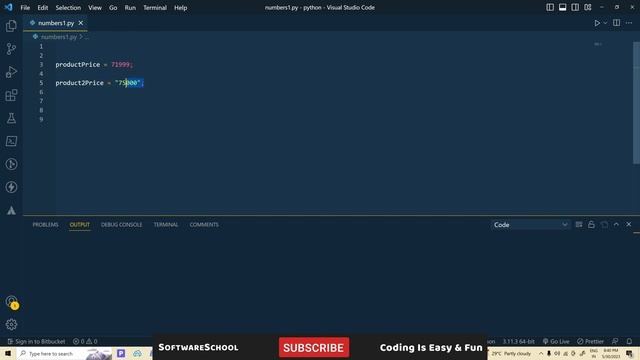This screenshot has height=360, width=640.
Task: Click Go Live in the status bar
Action: pos(556,341)
